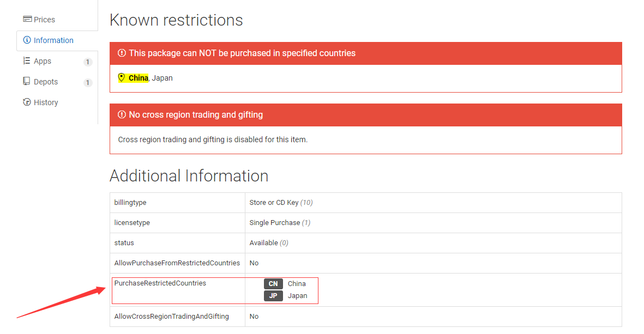Click the warning icon in purchase restriction banner
The image size is (644, 334).
(x=122, y=53)
